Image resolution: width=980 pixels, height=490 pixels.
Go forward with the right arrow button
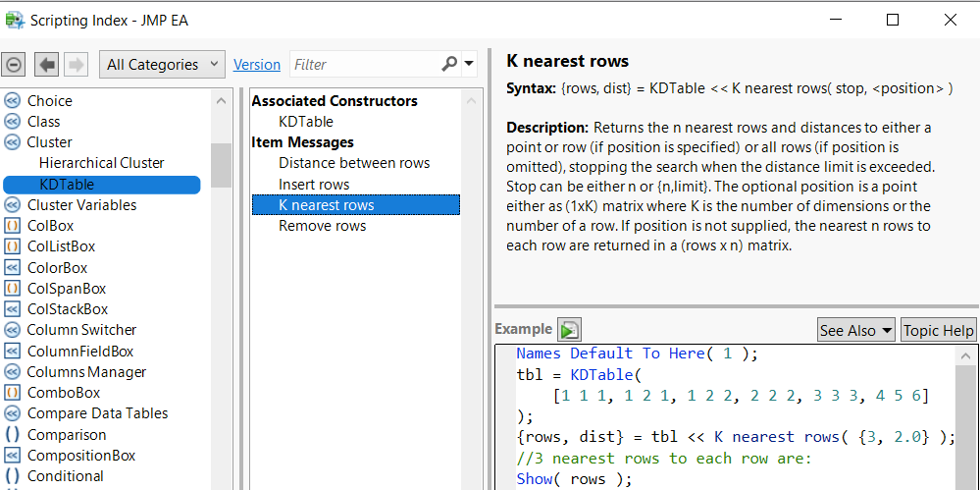click(x=75, y=65)
